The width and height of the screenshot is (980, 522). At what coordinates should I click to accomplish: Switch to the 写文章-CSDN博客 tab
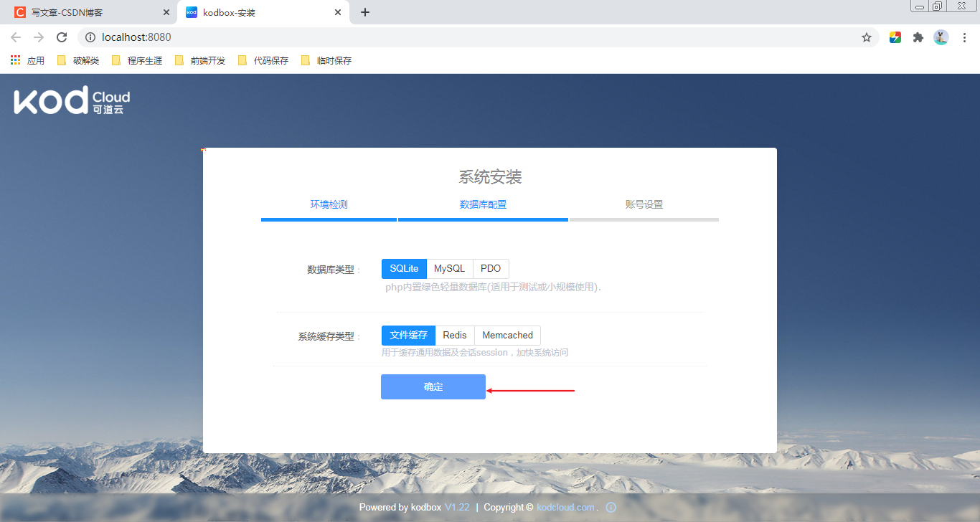click(90, 12)
